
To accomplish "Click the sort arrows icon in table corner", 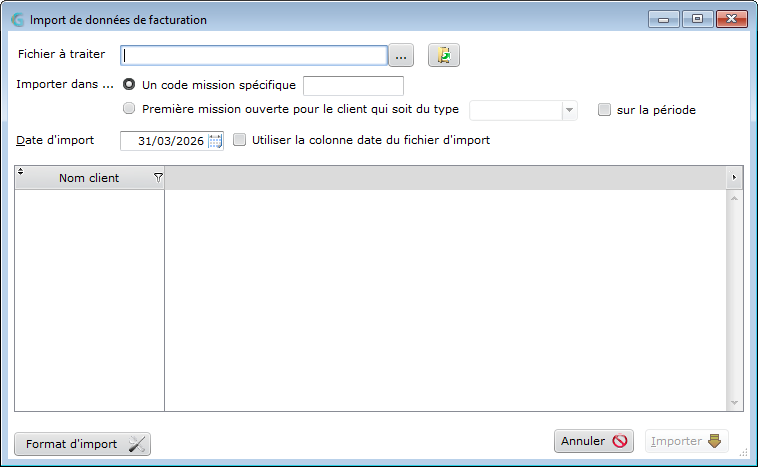I will (20, 171).
